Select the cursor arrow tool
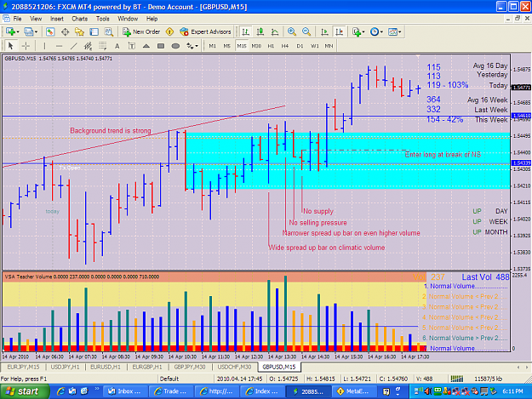 coord(10,46)
